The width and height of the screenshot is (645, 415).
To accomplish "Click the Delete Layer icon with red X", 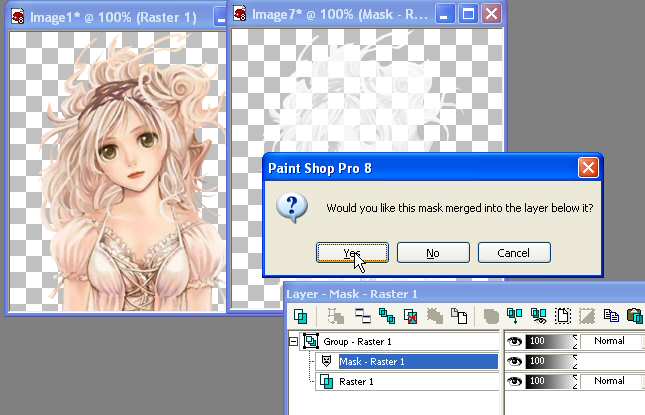I will coord(411,316).
